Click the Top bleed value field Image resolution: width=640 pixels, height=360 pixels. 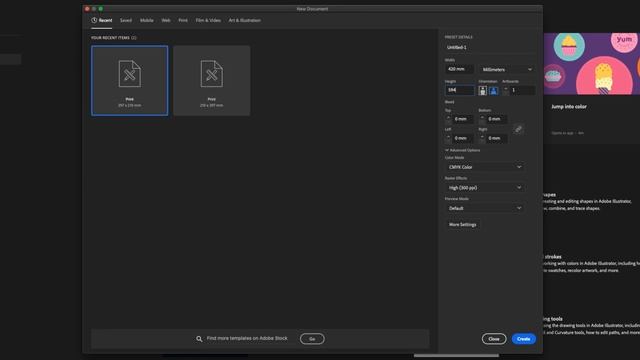(463, 119)
